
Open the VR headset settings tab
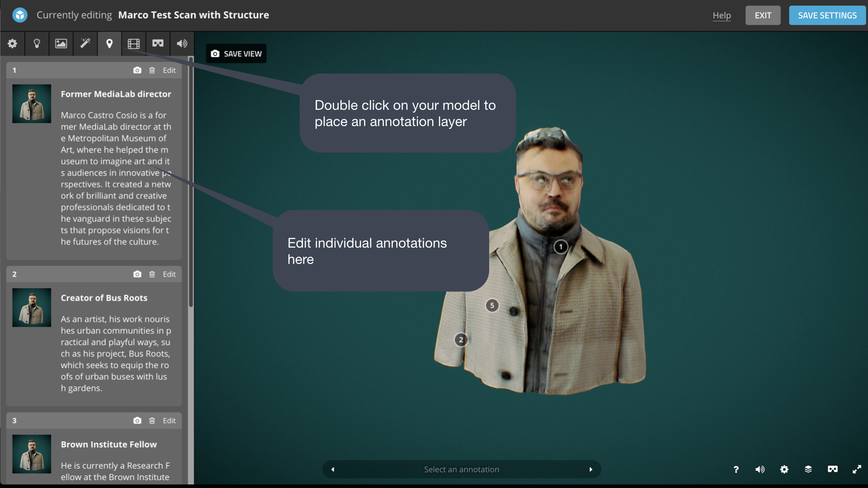tap(158, 44)
